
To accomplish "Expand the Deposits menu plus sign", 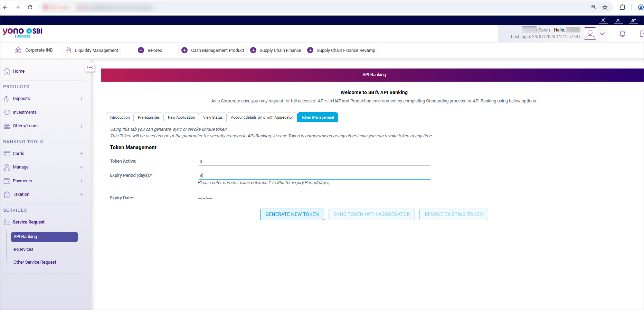I will click(82, 99).
